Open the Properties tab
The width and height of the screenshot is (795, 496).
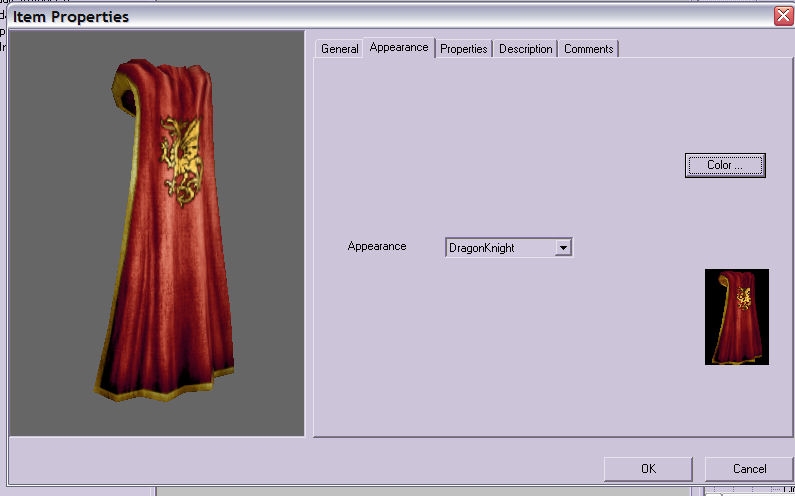[463, 49]
